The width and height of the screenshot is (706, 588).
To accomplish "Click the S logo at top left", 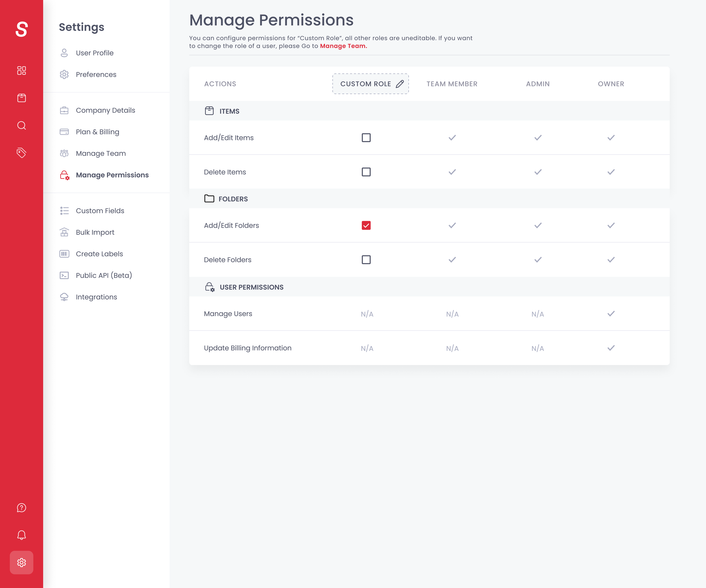I will coord(21,29).
